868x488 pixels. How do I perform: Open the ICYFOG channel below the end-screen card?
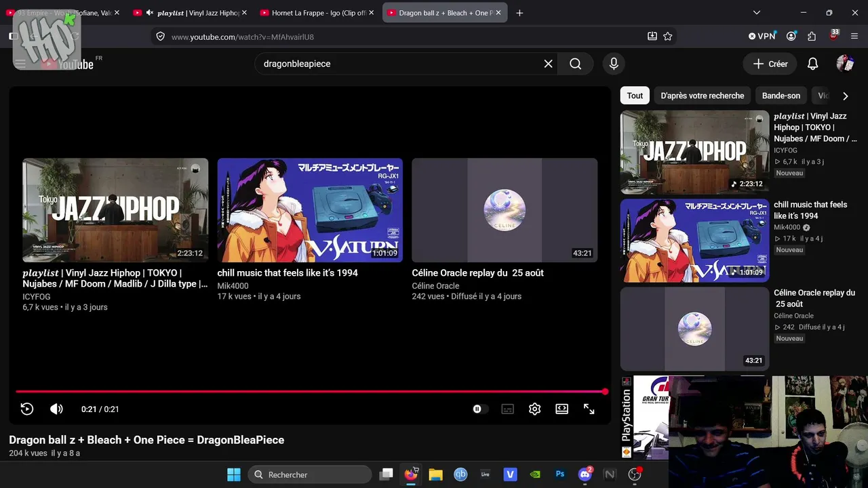pos(37,297)
